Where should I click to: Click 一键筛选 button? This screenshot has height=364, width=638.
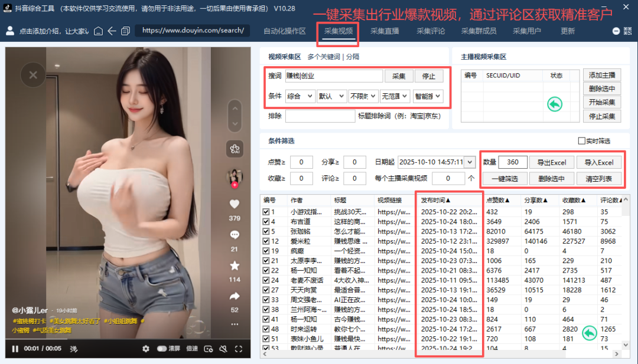pos(505,179)
